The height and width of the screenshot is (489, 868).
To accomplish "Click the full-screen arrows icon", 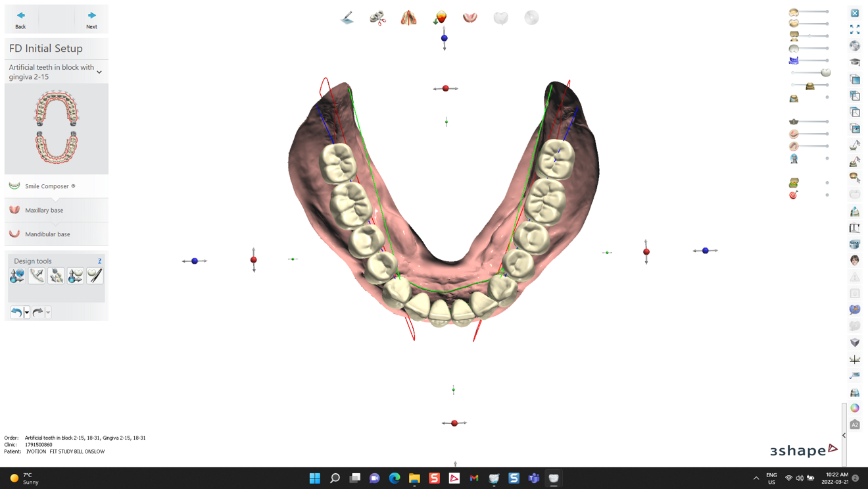I will (x=854, y=30).
